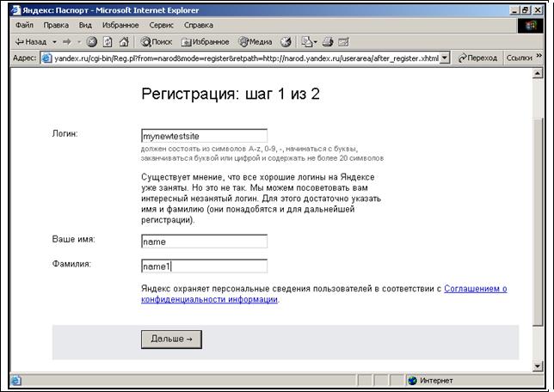This screenshot has width=554, height=392.
Task: Expand the address bar dropdown arrow
Action: tap(445, 58)
